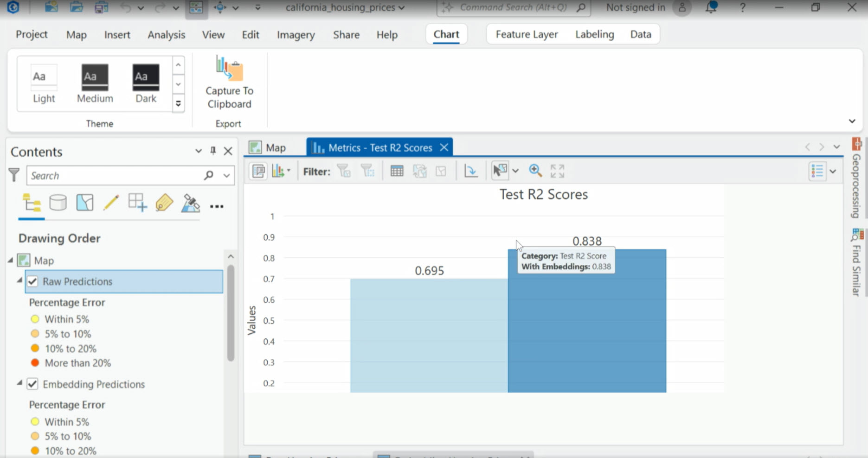Switch to the Insert ribbon tab

point(117,35)
